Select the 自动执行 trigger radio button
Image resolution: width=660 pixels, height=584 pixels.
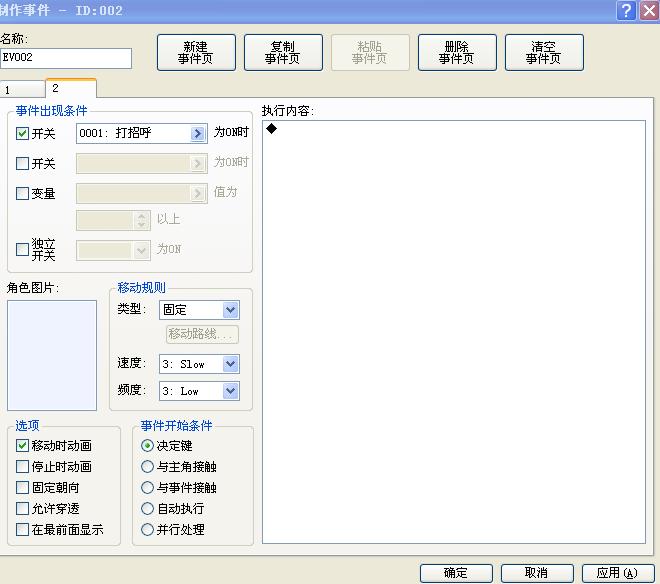(x=147, y=509)
